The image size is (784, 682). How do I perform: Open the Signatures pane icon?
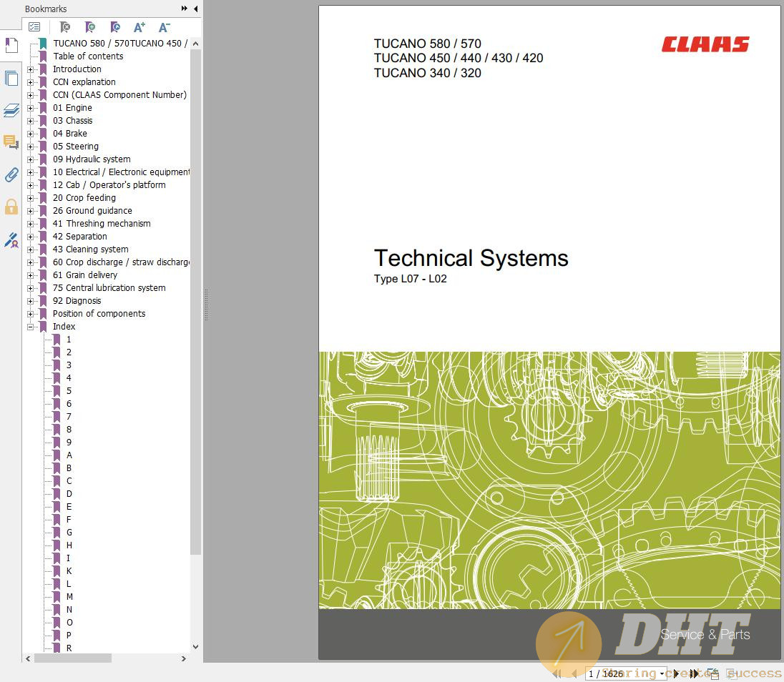pos(11,240)
